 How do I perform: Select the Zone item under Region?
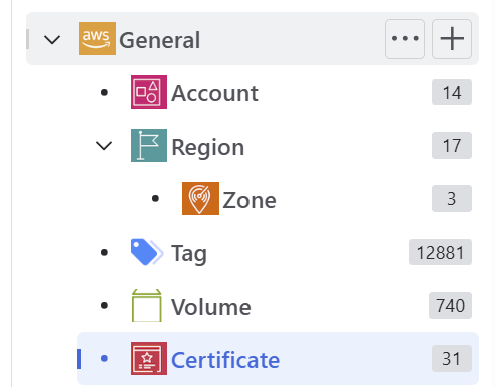(x=249, y=200)
